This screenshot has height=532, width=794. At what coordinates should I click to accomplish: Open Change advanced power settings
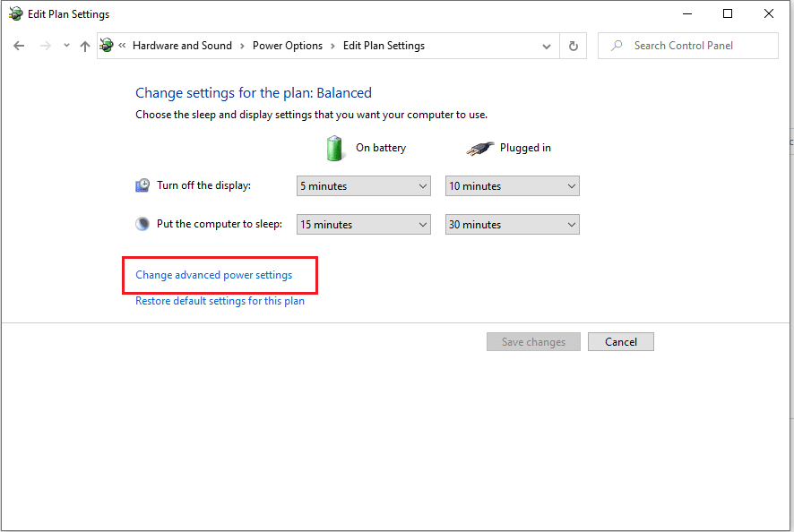tap(213, 275)
